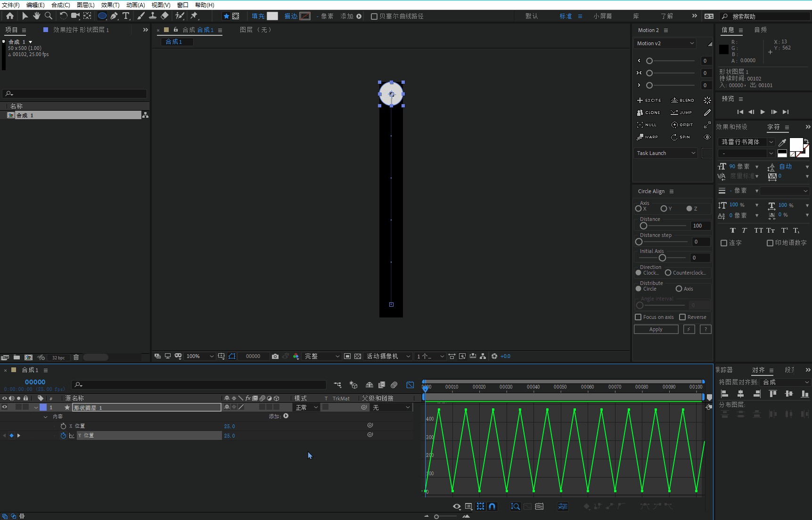
Task: Open the Motion v2 dropdown
Action: coord(665,43)
